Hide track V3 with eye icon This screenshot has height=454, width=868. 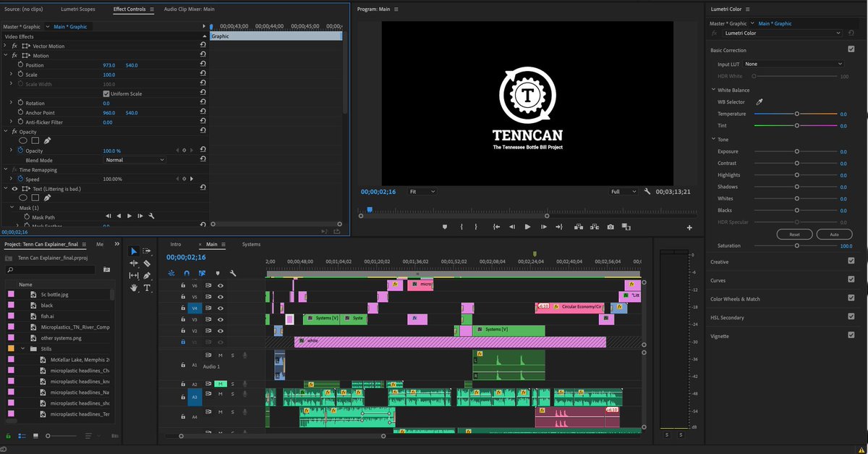coord(221,319)
